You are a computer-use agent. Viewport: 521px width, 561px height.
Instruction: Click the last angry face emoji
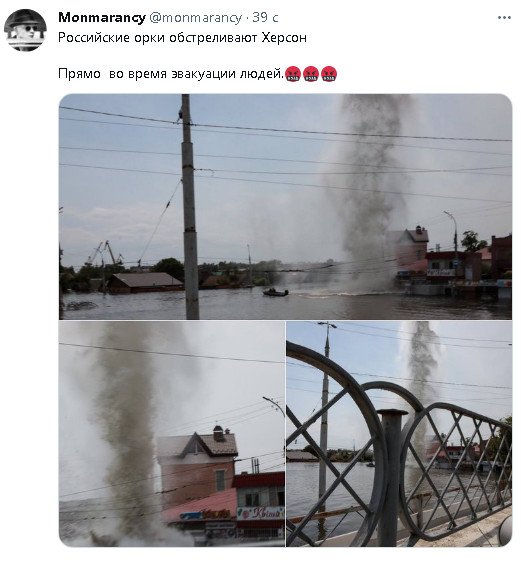click(329, 74)
